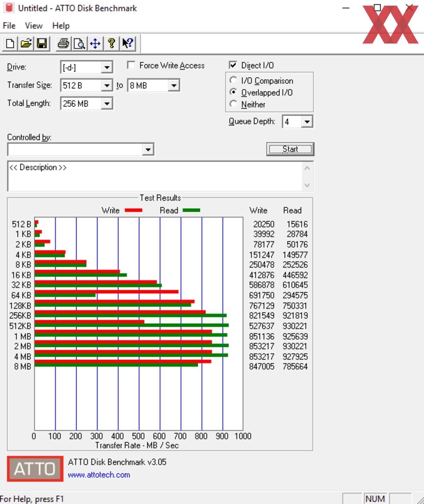This screenshot has height=504, width=424.
Task: Click read value 294575 for 64 KB
Action: pos(295,295)
